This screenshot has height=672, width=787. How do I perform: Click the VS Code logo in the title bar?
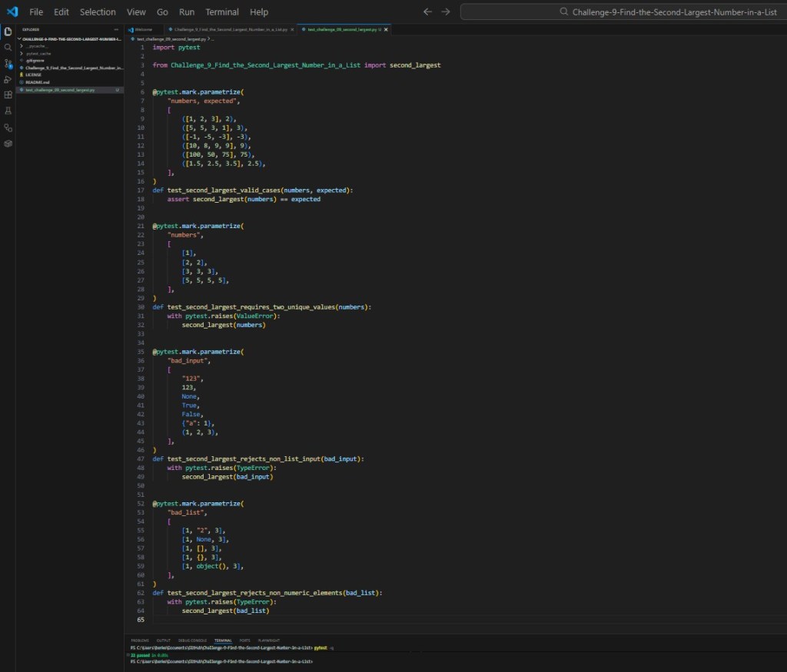(x=12, y=12)
